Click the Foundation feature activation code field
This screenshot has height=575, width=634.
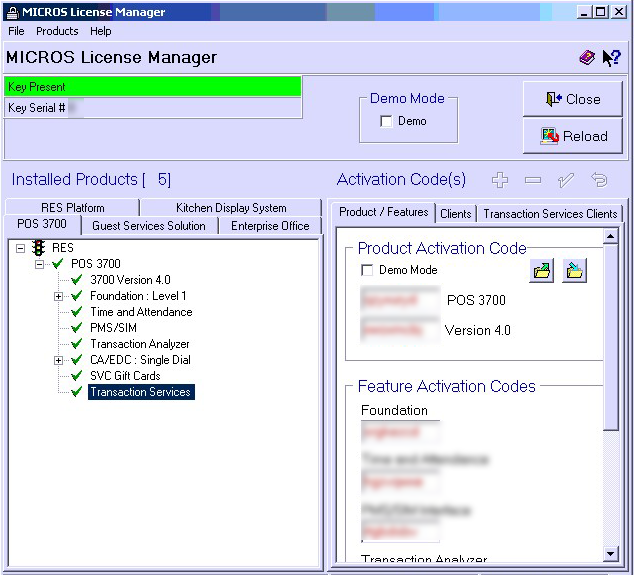[x=400, y=432]
